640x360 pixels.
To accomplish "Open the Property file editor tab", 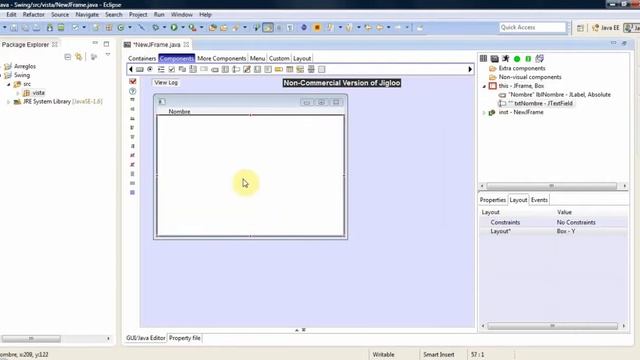I will (x=184, y=338).
